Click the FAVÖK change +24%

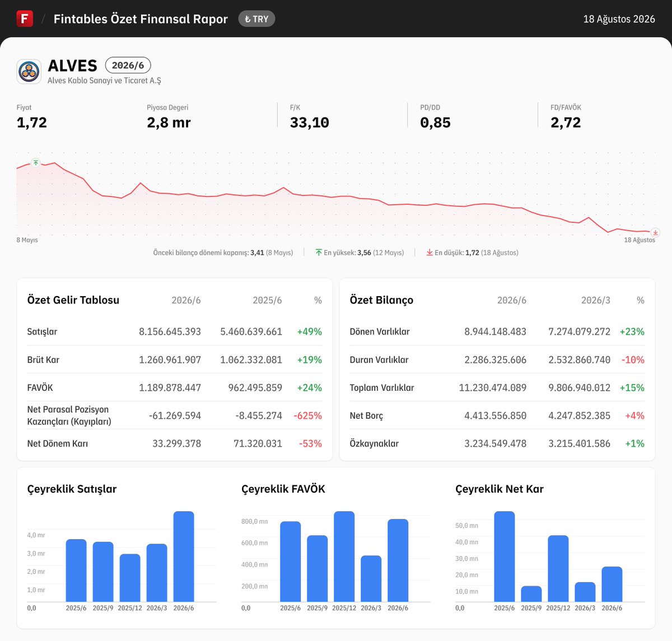(x=310, y=387)
